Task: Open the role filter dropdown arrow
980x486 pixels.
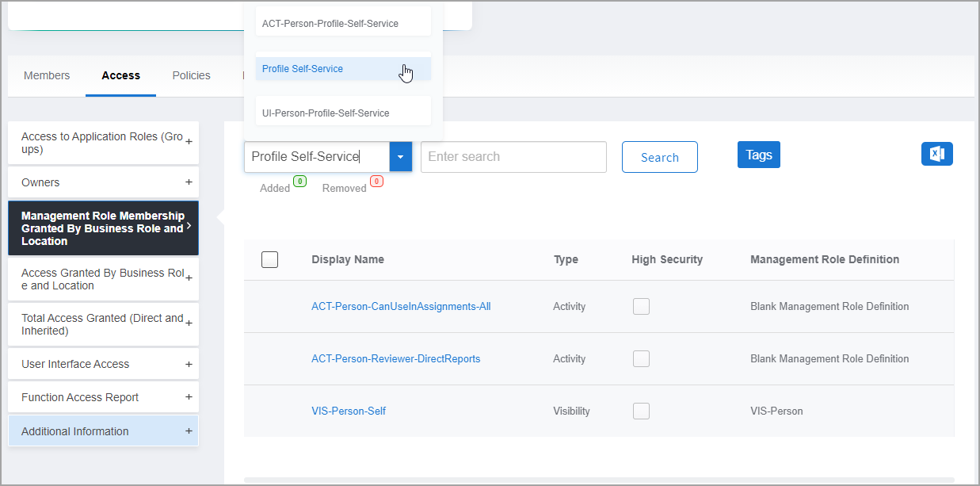Action: pos(400,157)
